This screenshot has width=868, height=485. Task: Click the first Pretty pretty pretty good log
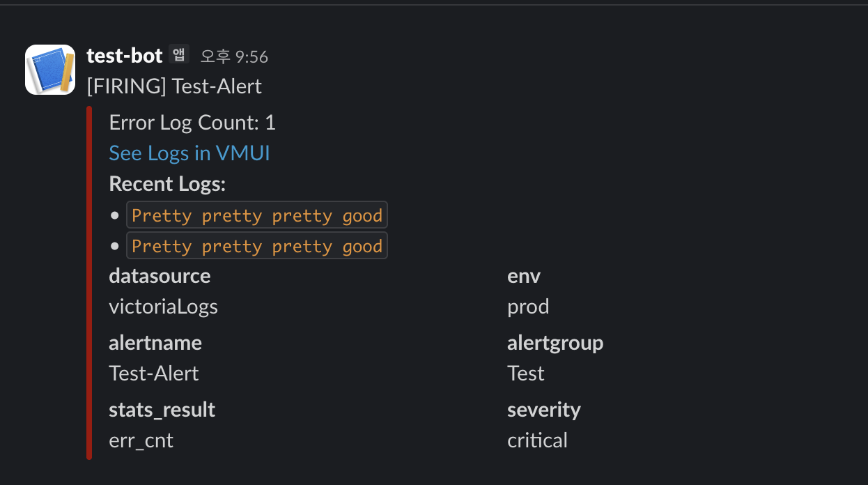256,216
